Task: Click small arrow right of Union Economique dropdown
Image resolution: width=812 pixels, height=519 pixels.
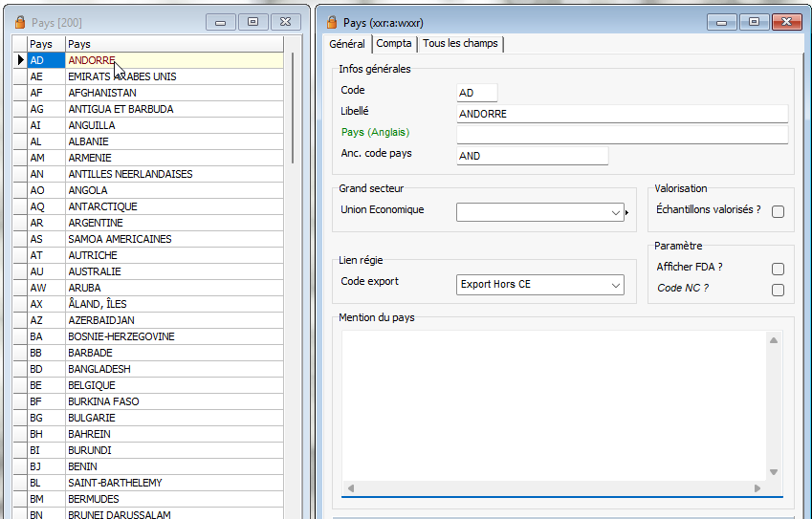Action: coord(627,214)
